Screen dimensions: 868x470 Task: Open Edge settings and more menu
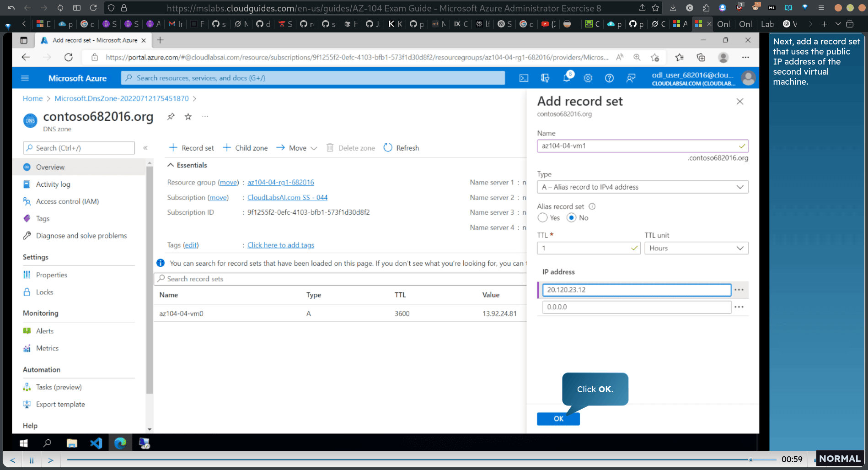(745, 57)
